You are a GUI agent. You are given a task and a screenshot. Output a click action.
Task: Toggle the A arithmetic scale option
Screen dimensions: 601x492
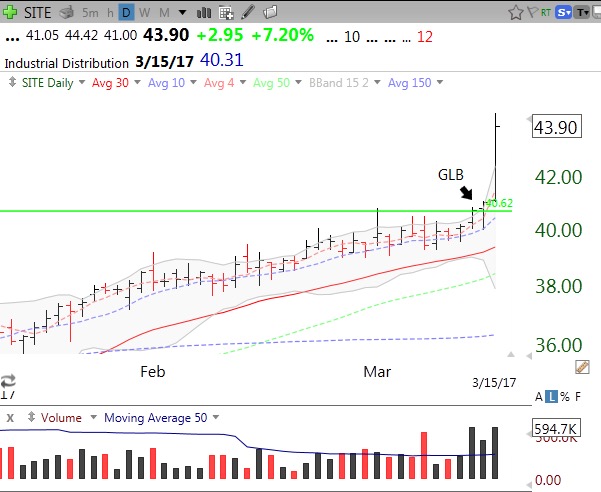tap(539, 397)
